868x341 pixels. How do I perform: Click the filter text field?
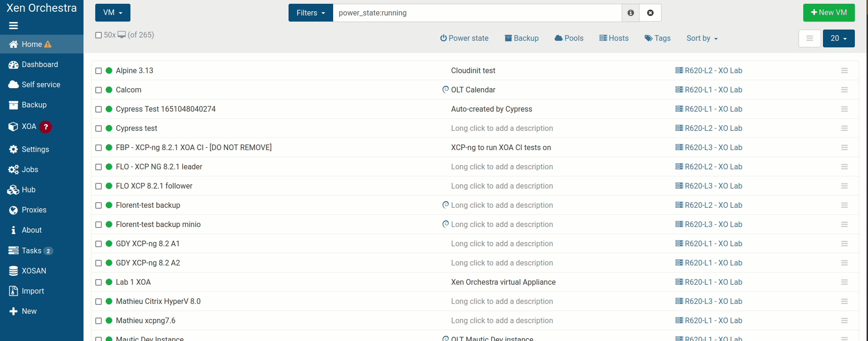point(477,13)
